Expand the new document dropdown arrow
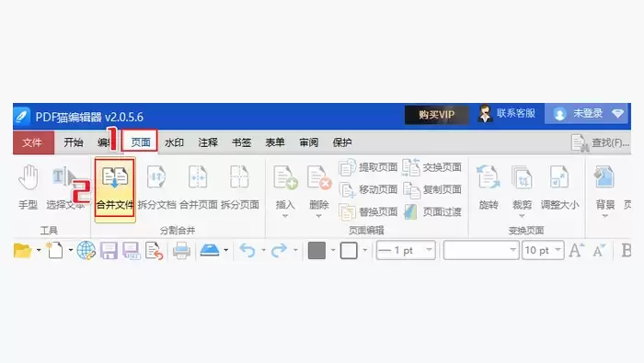Screen dimensions: 644x363 coord(71,250)
